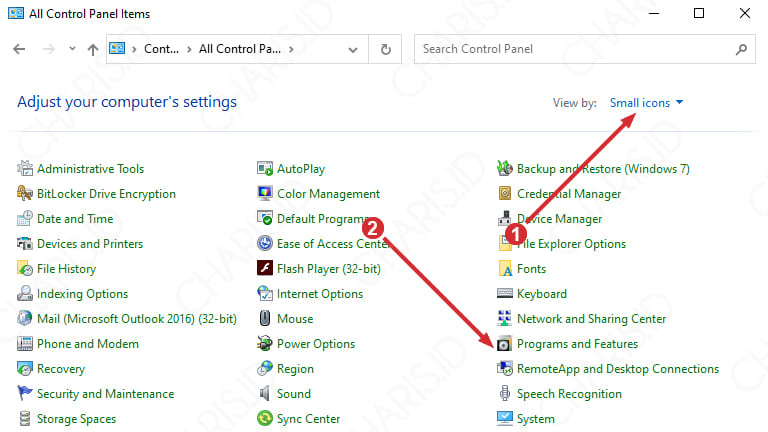This screenshot has height=432, width=768.
Task: Click the Speech Recognition microphone icon
Action: pos(505,393)
